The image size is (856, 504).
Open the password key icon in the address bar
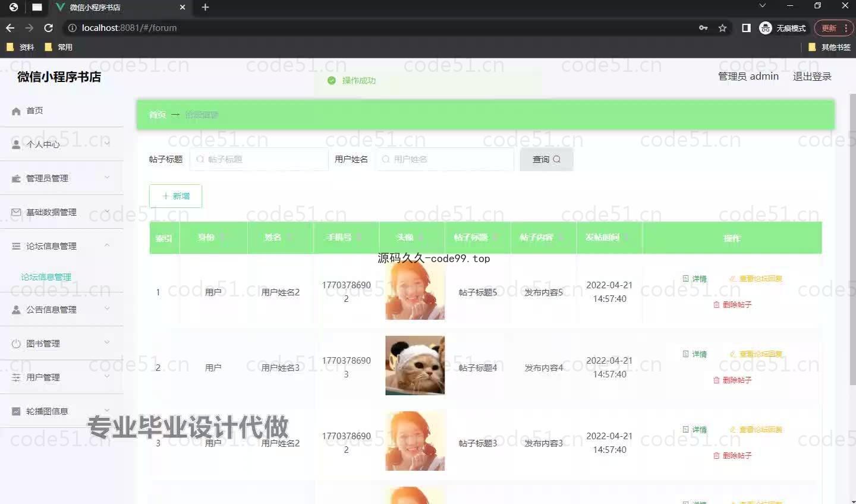click(703, 28)
